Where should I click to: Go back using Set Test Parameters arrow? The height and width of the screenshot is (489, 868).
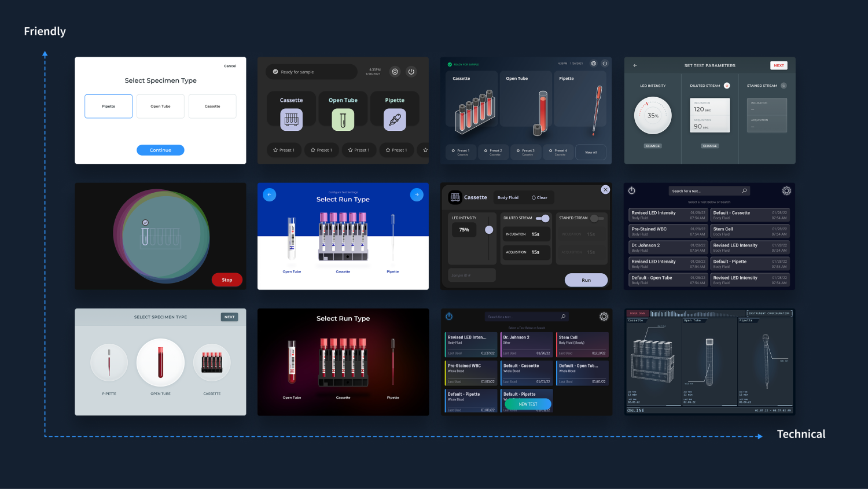(x=635, y=65)
